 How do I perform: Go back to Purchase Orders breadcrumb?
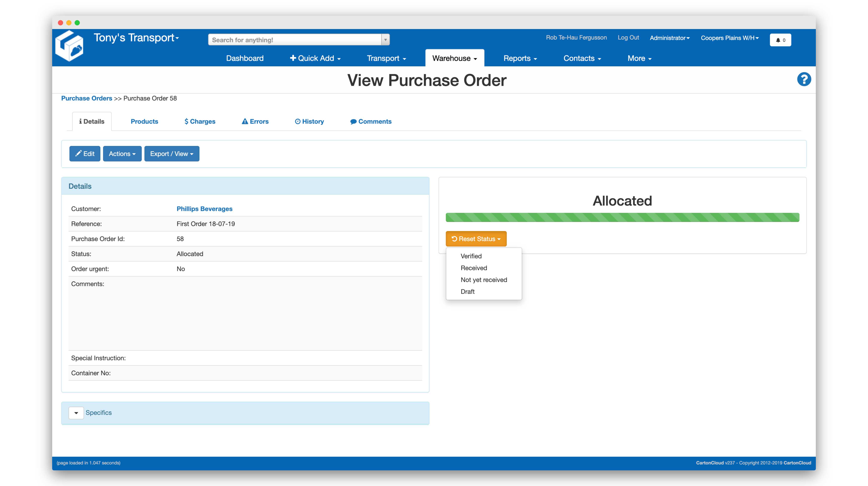(87, 98)
